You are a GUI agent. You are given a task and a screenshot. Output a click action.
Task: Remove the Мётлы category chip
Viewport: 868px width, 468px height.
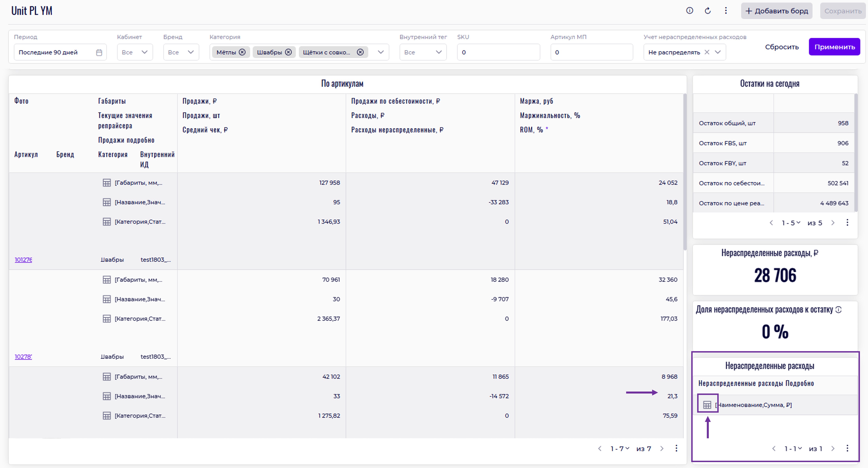[242, 52]
